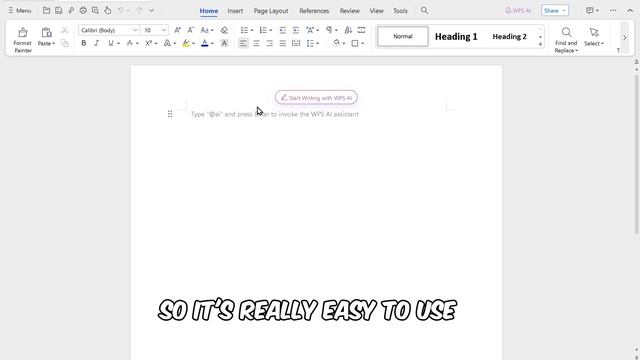Decrease font size with A- icon
Image resolution: width=640 pixels, height=360 pixels.
191,30
